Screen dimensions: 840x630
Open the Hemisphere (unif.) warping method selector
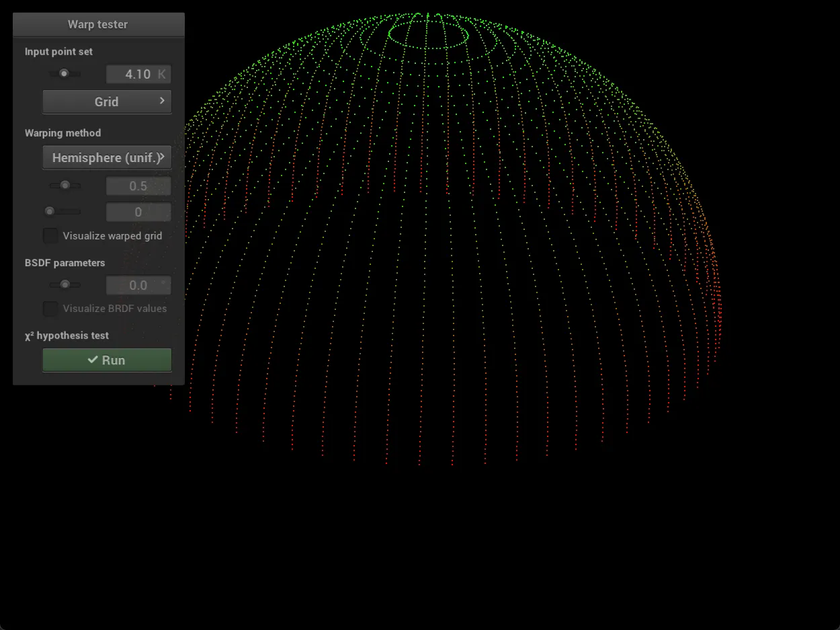pos(106,157)
